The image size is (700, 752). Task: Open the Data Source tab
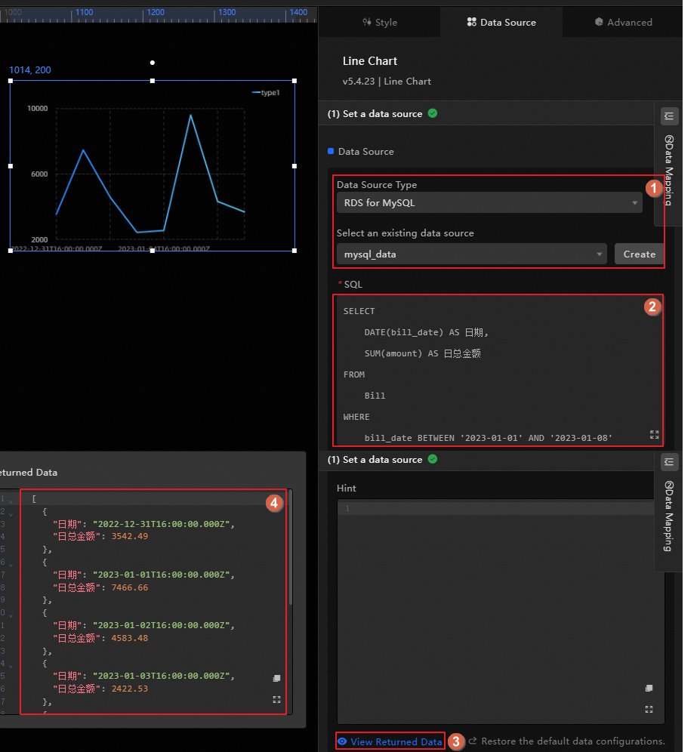pyautogui.click(x=501, y=22)
